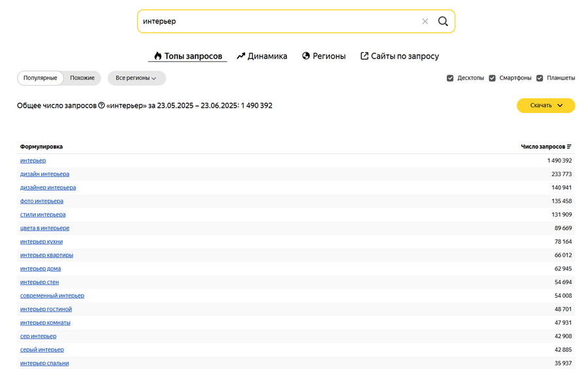Click the question mark help icon
This screenshot has width=588, height=369.
101,106
